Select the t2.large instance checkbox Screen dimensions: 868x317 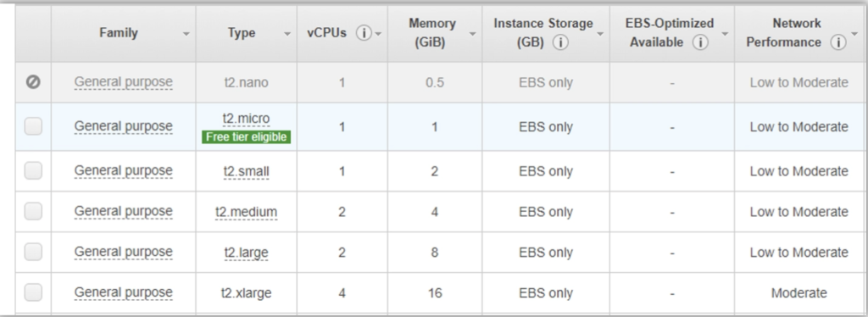coord(33,253)
